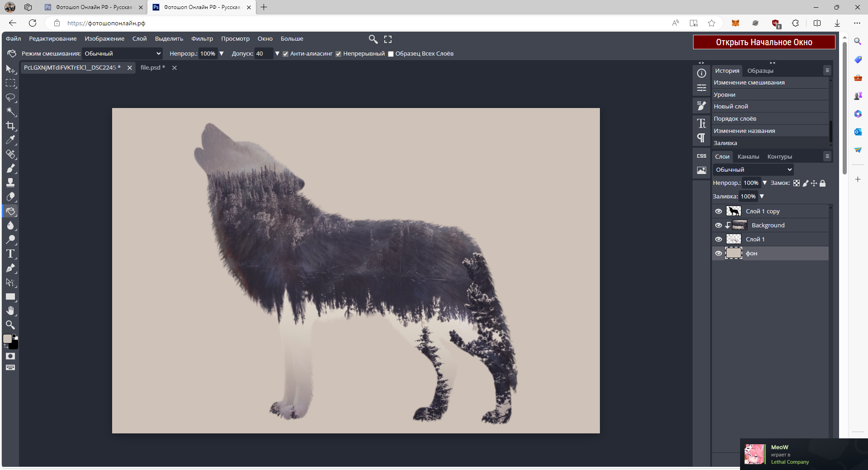Hide the Слой 1 copy layer
868x470 pixels.
[x=718, y=211]
